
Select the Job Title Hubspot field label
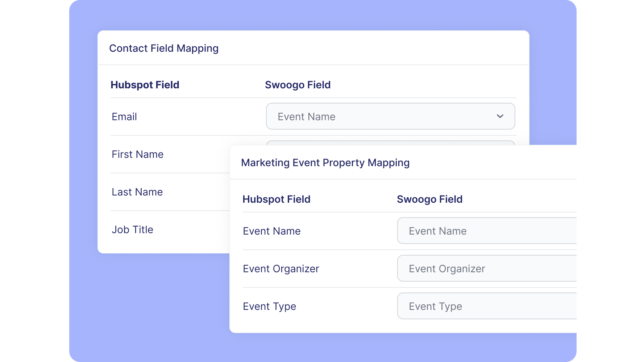[133, 230]
